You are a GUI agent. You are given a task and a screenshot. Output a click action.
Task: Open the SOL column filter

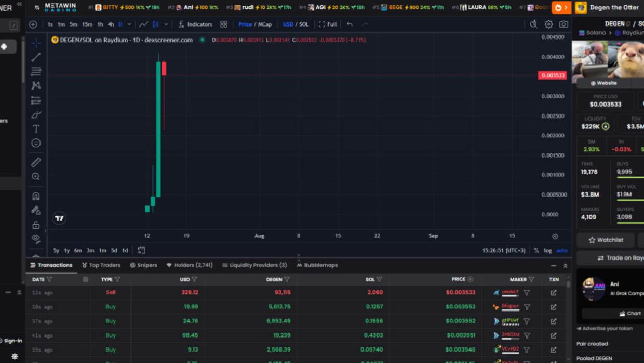[379, 279]
